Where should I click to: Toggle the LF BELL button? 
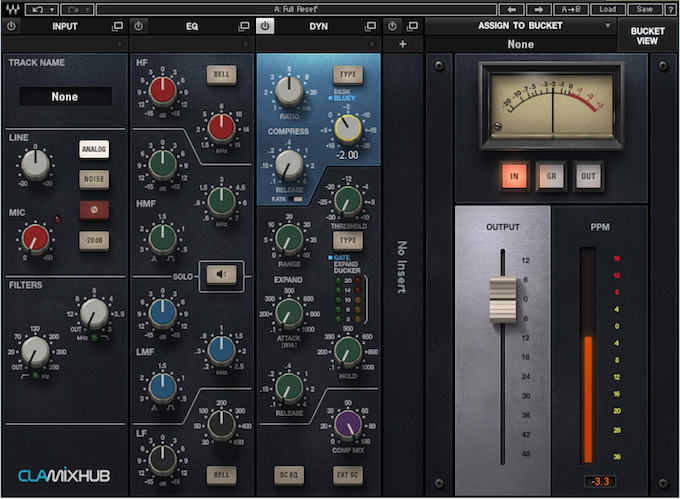222,475
